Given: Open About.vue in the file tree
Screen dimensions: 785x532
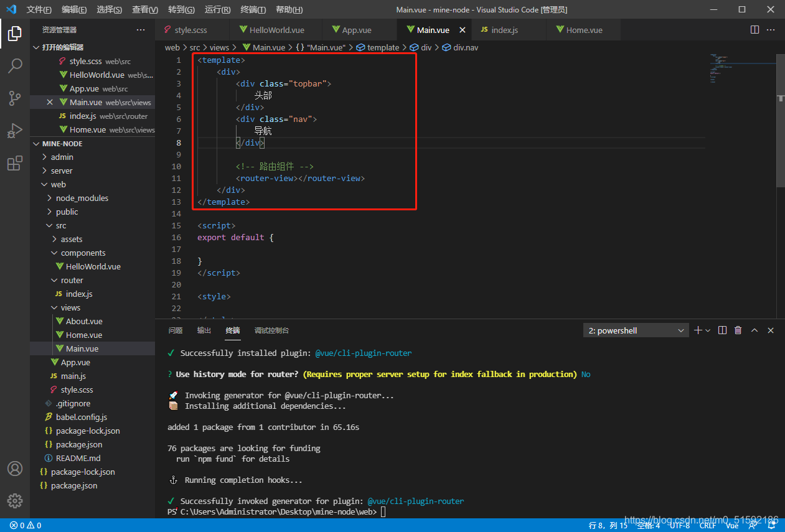Looking at the screenshot, I should click(x=84, y=321).
